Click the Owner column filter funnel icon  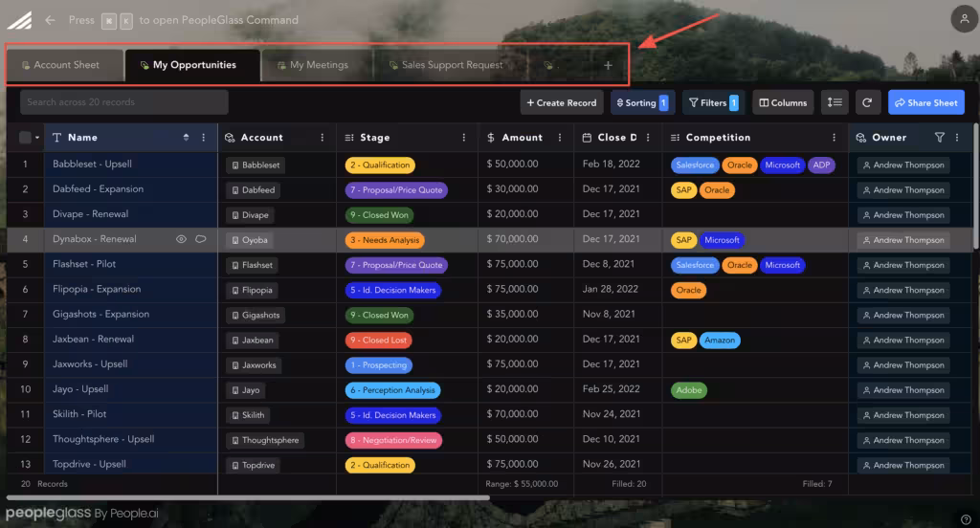(x=940, y=138)
